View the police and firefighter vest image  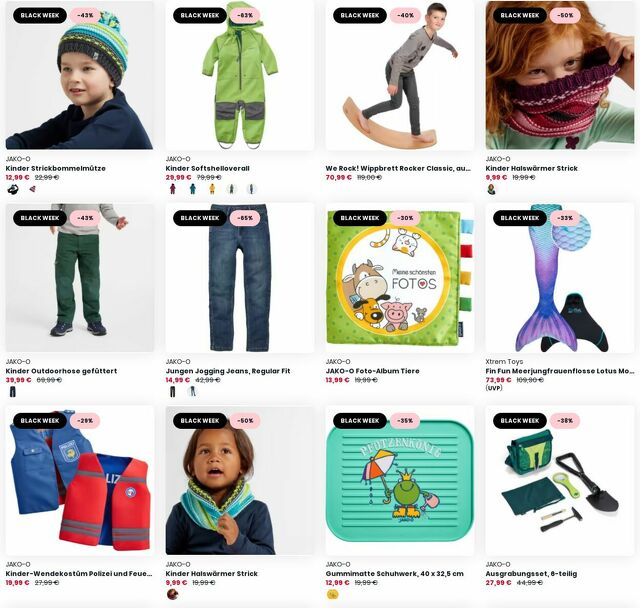click(x=80, y=481)
